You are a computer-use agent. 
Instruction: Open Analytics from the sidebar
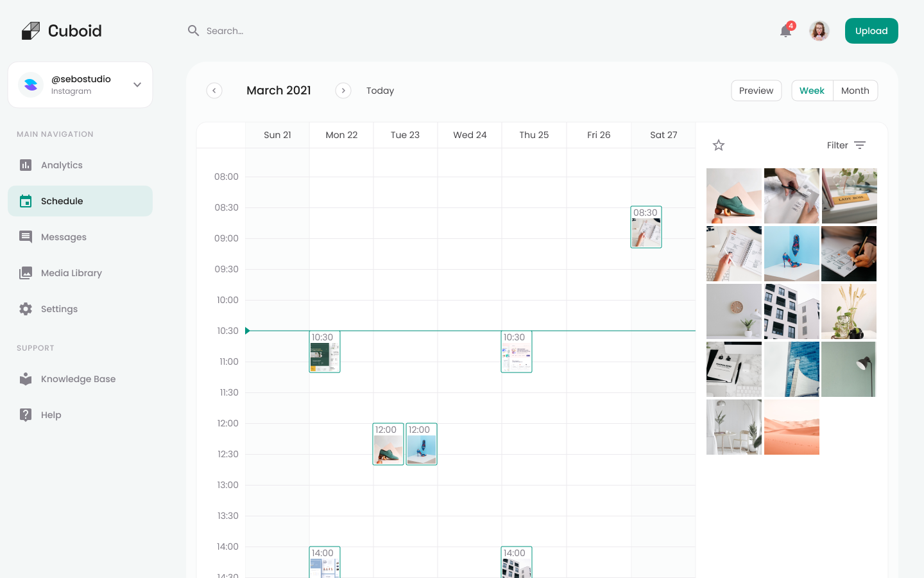tap(62, 165)
